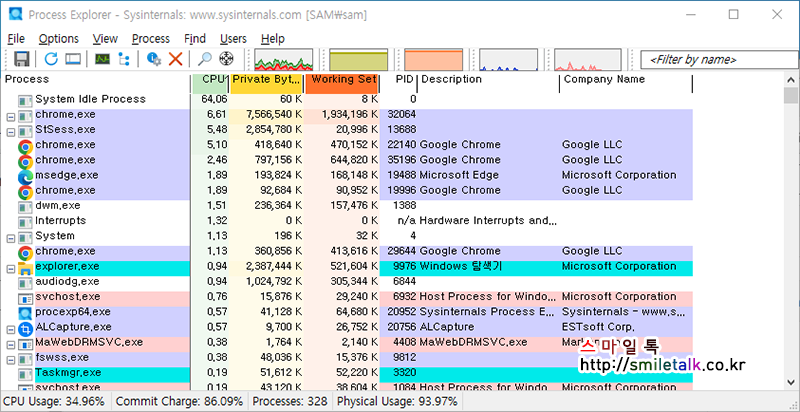The height and width of the screenshot is (412, 800).
Task: Collapse the ALCapture.exe tree node
Action: point(11,329)
